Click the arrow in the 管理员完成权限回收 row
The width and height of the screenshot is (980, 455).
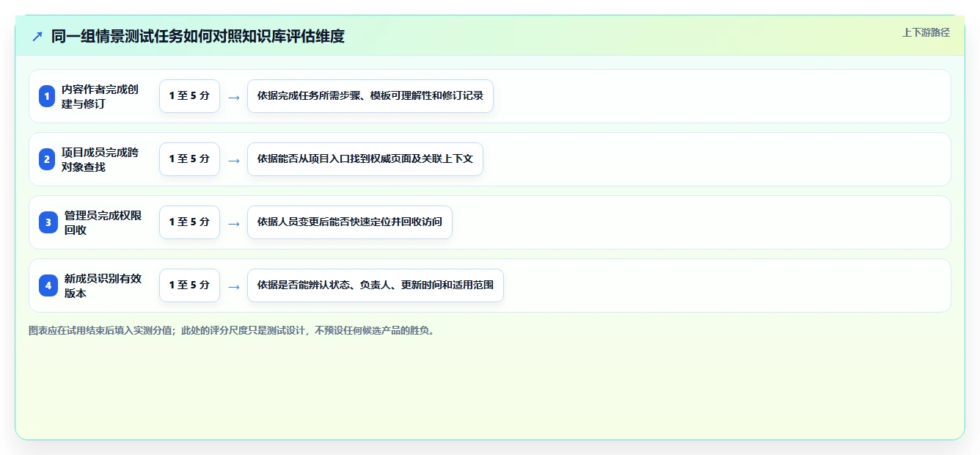pyautogui.click(x=234, y=223)
